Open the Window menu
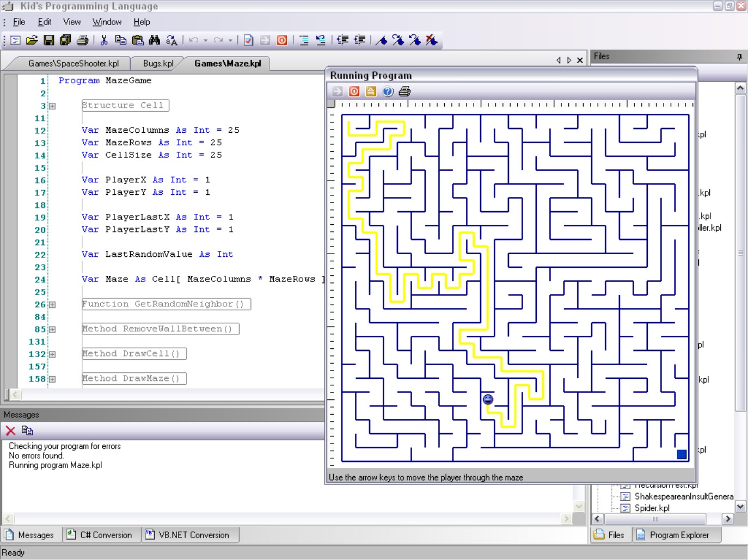 pyautogui.click(x=107, y=22)
